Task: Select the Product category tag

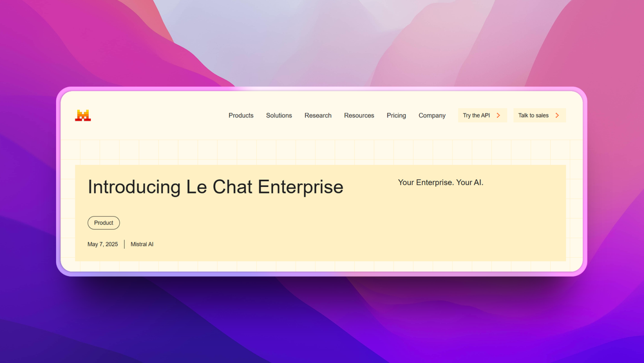Action: 104,223
